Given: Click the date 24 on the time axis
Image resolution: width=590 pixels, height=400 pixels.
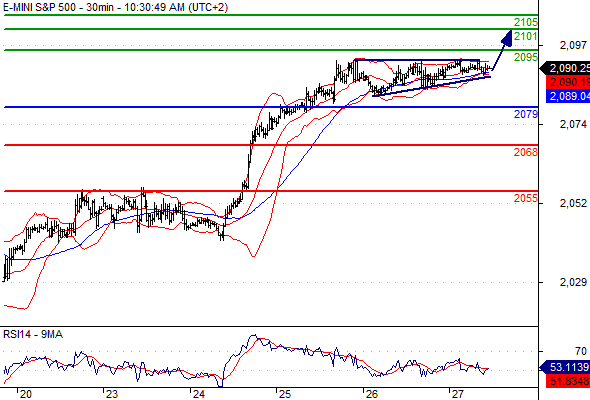Looking at the screenshot, I should point(198,394).
